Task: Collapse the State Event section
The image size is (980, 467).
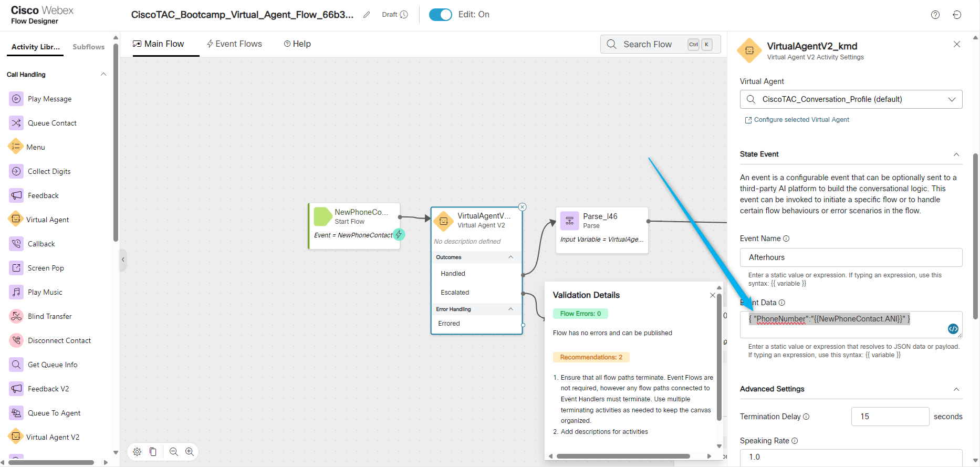Action: click(956, 154)
